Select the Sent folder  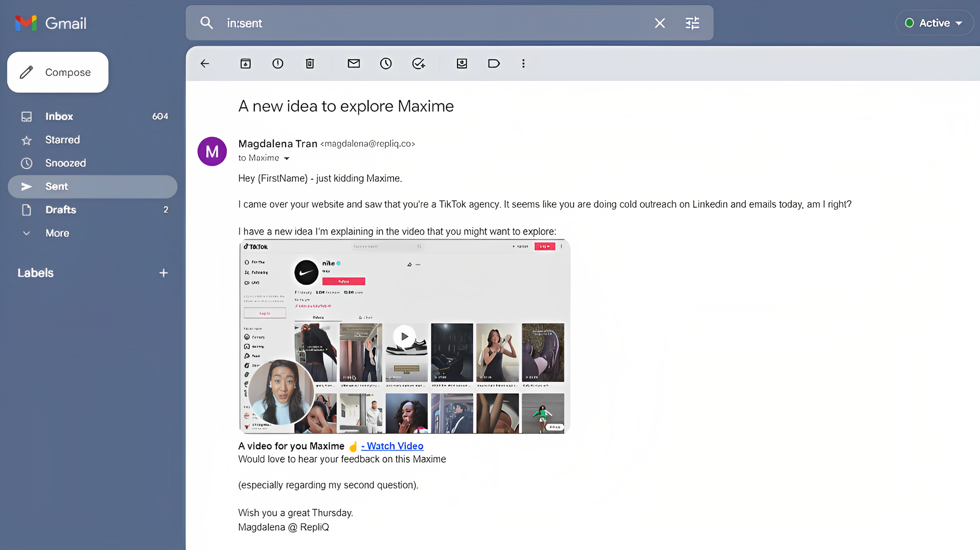click(93, 187)
